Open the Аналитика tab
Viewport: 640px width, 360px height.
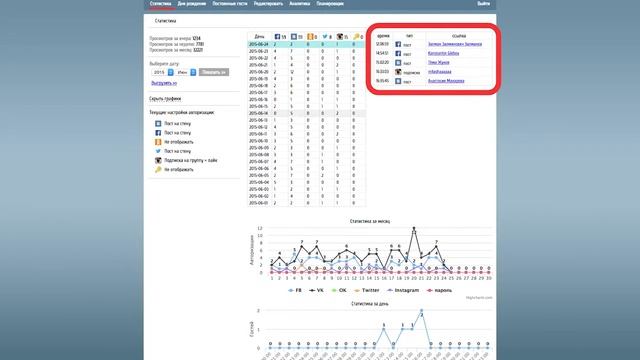tap(300, 4)
